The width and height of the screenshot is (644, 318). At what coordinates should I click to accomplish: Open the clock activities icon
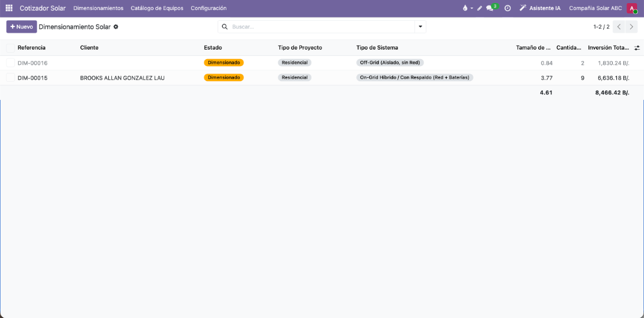(508, 8)
